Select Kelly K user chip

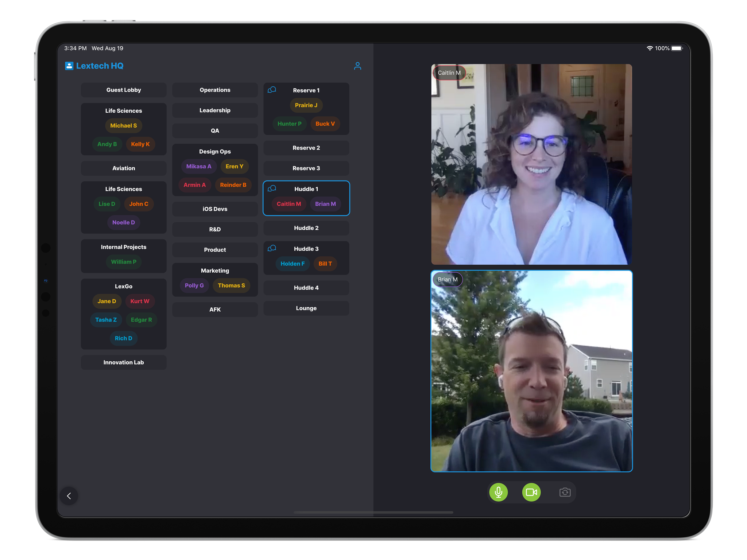coord(140,144)
